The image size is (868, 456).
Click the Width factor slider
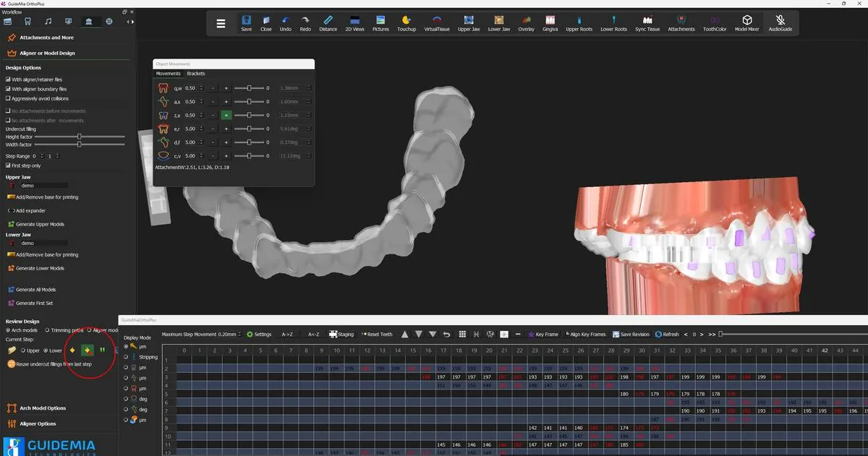pyautogui.click(x=80, y=144)
